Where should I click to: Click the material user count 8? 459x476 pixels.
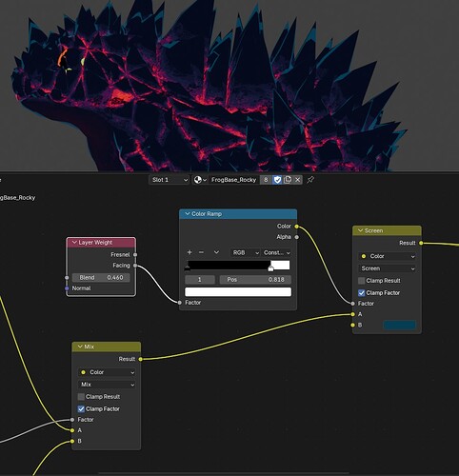[x=266, y=180]
